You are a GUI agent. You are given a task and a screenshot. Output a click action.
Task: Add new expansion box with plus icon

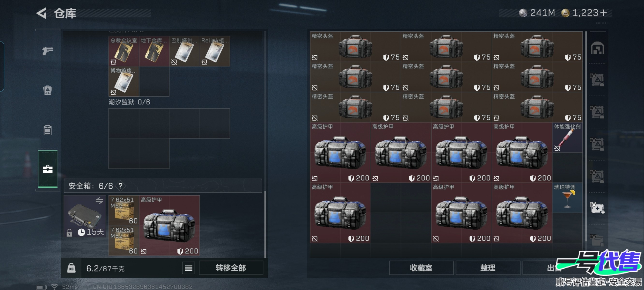597,208
